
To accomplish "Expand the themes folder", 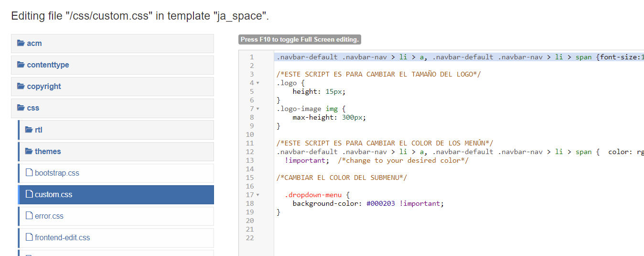I will pos(48,152).
